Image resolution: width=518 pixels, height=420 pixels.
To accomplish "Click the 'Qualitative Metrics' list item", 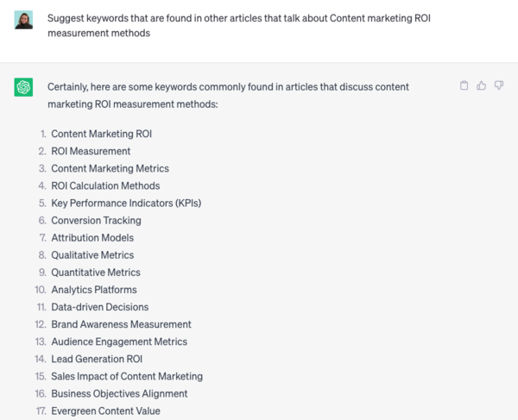I will pos(92,255).
